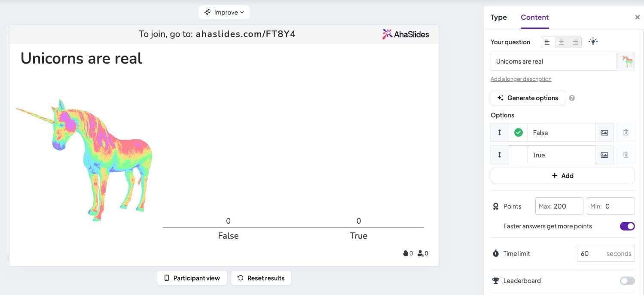Click the Generate options button
The height and width of the screenshot is (295, 644).
[528, 98]
